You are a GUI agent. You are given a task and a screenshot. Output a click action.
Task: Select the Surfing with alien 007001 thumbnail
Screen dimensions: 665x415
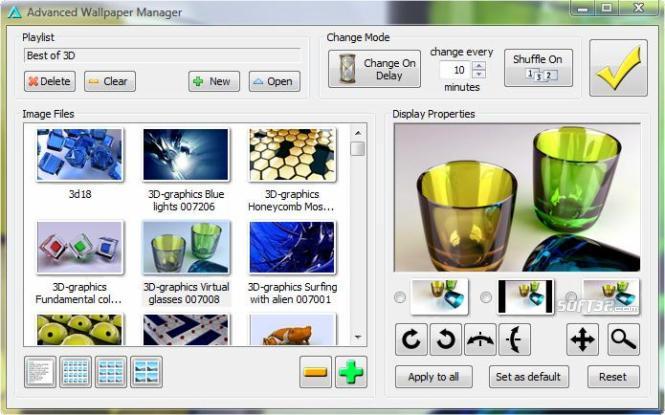point(292,248)
